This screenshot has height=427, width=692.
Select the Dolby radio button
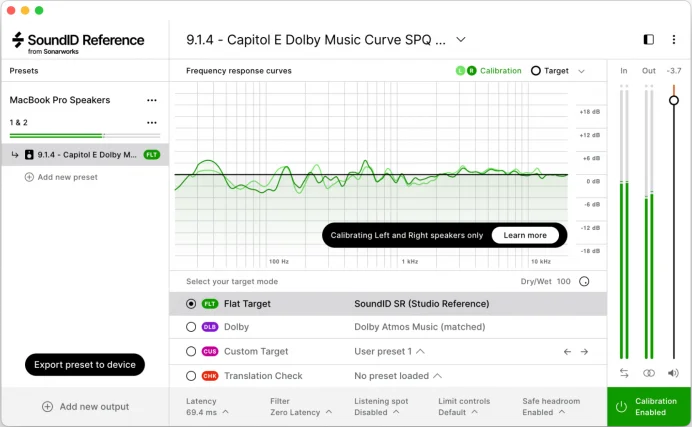point(191,327)
